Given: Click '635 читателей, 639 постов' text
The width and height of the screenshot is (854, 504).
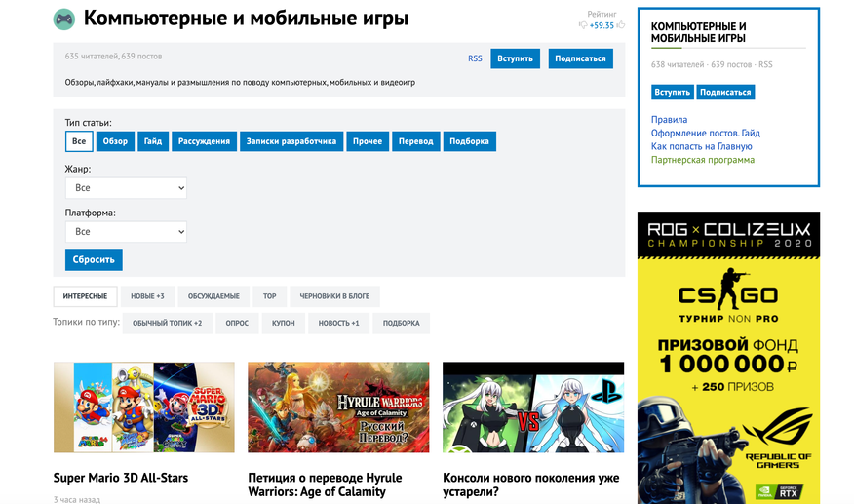Looking at the screenshot, I should [x=113, y=57].
